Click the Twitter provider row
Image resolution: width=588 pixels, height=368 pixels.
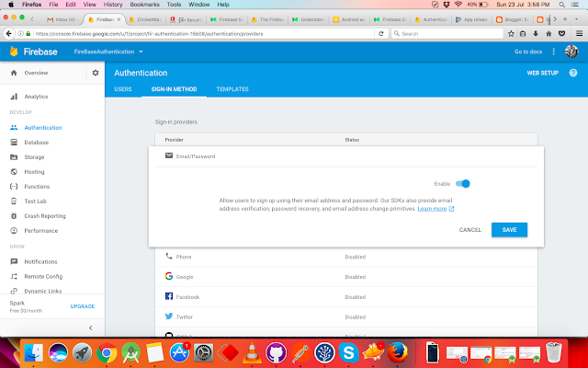(346, 316)
